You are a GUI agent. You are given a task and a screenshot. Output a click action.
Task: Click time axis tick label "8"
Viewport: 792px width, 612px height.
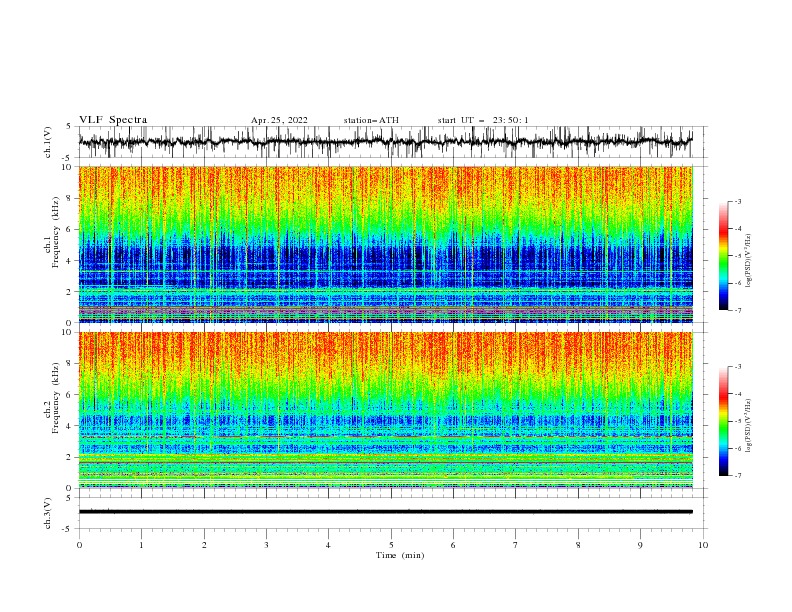pos(578,545)
